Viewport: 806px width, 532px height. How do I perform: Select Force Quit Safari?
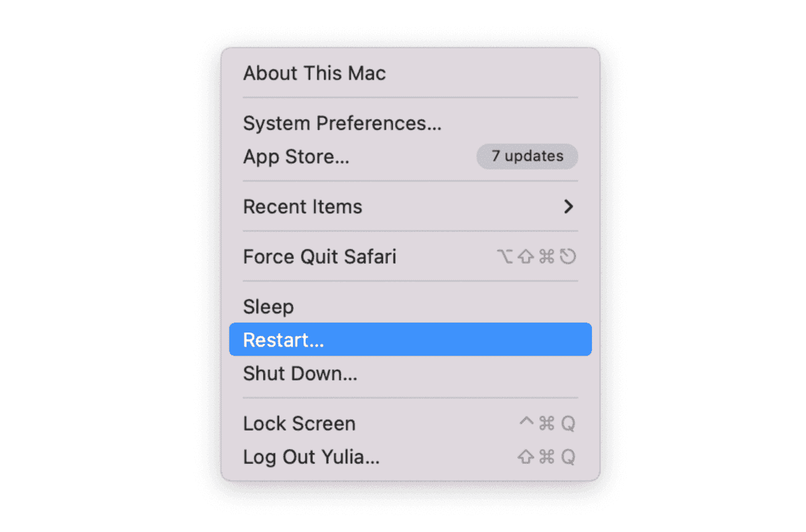click(319, 256)
